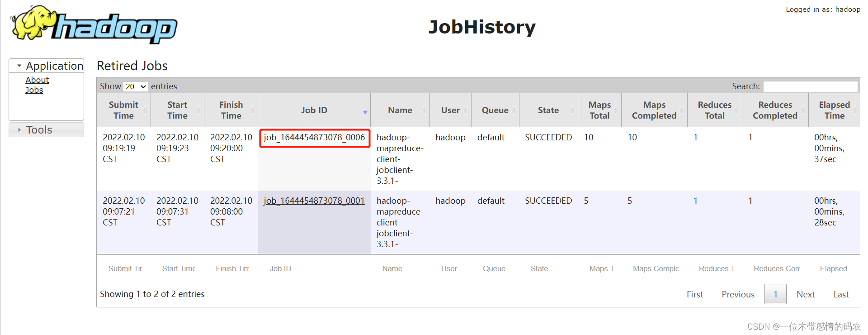Click the Job ID column sort arrow
The image size is (868, 335).
coord(365,112)
